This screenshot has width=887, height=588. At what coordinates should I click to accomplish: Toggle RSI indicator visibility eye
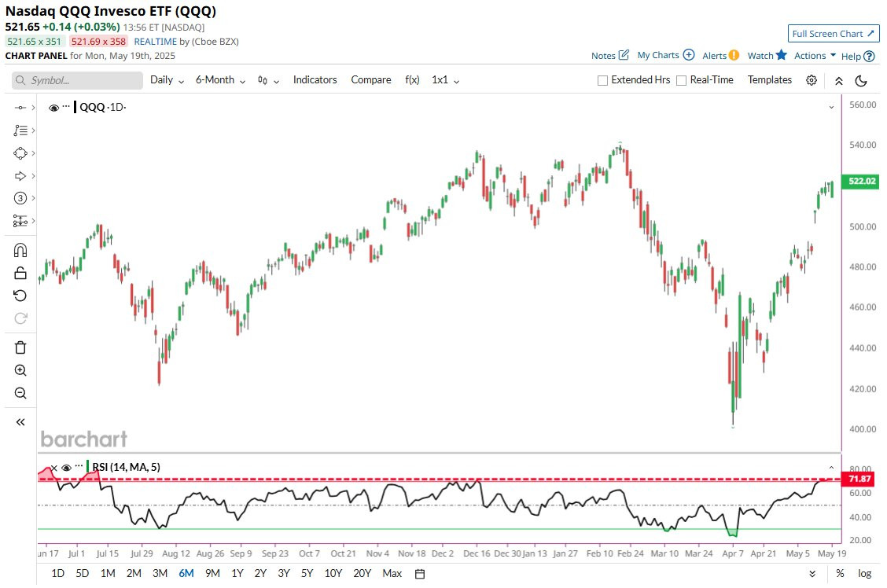pyautogui.click(x=66, y=468)
